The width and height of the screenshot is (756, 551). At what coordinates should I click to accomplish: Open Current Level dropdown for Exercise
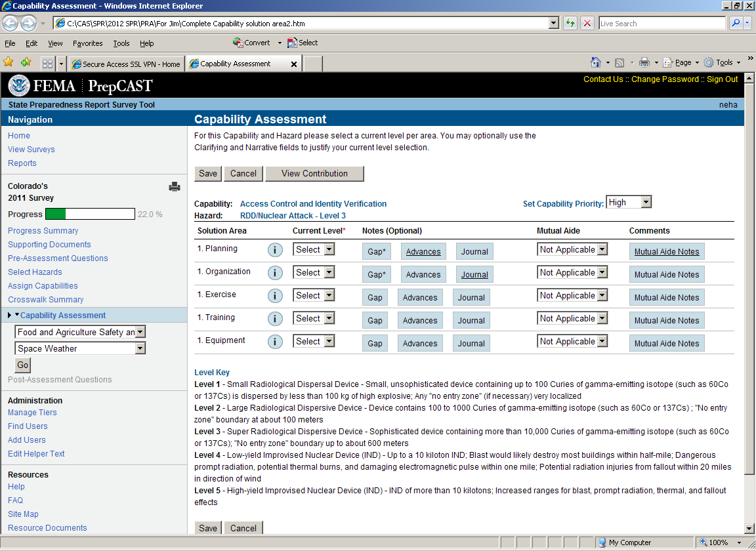point(314,296)
